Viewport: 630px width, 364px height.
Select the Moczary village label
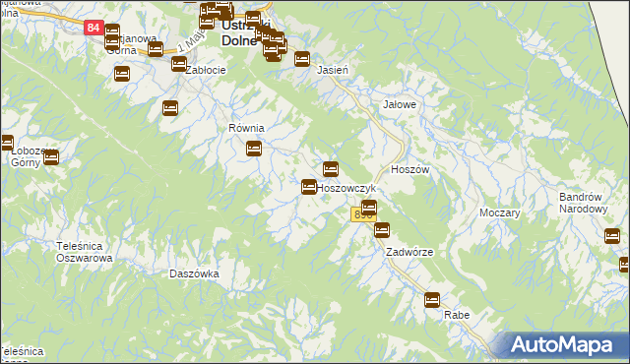[500, 212]
